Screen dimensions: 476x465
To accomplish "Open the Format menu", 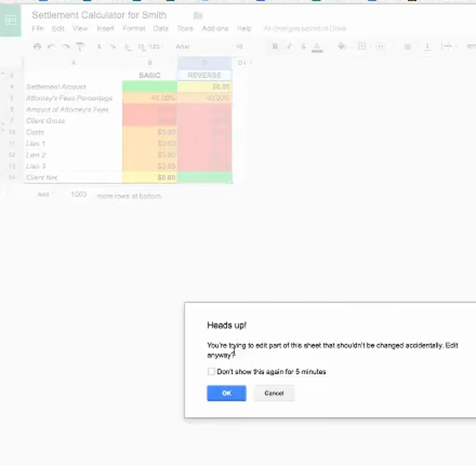I will [134, 28].
